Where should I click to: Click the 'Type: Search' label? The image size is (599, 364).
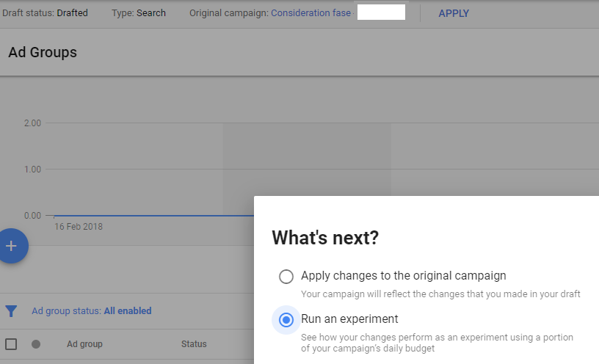click(x=139, y=13)
